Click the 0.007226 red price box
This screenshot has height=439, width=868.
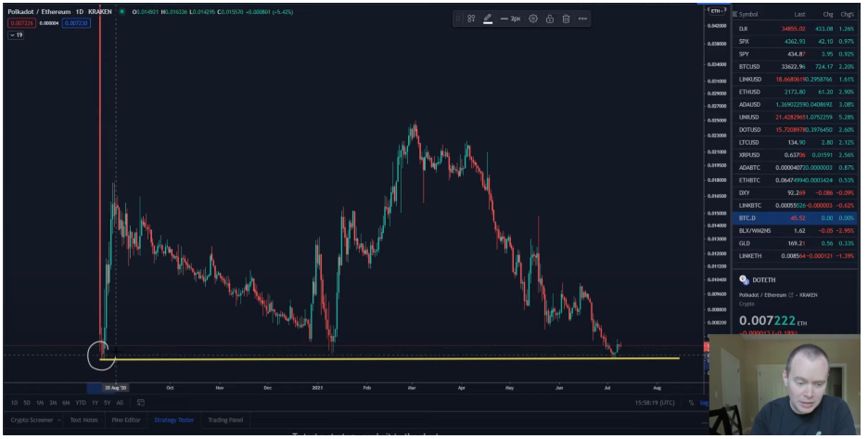coord(21,22)
